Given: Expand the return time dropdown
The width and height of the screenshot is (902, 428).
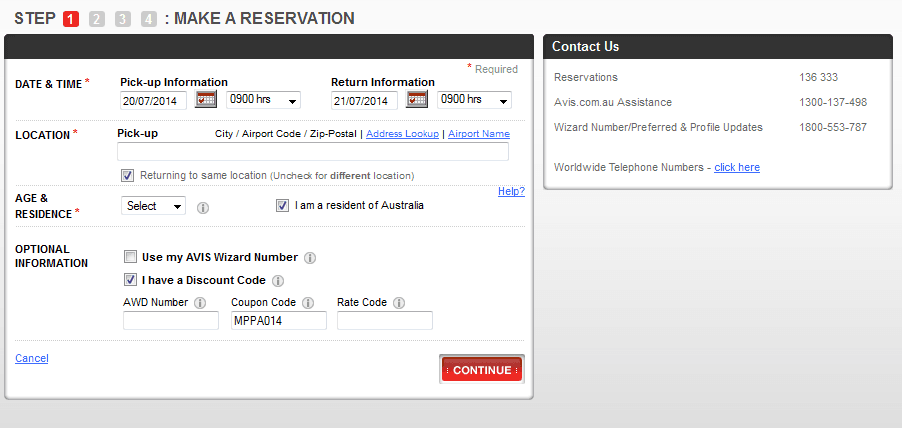Looking at the screenshot, I should click(x=474, y=100).
